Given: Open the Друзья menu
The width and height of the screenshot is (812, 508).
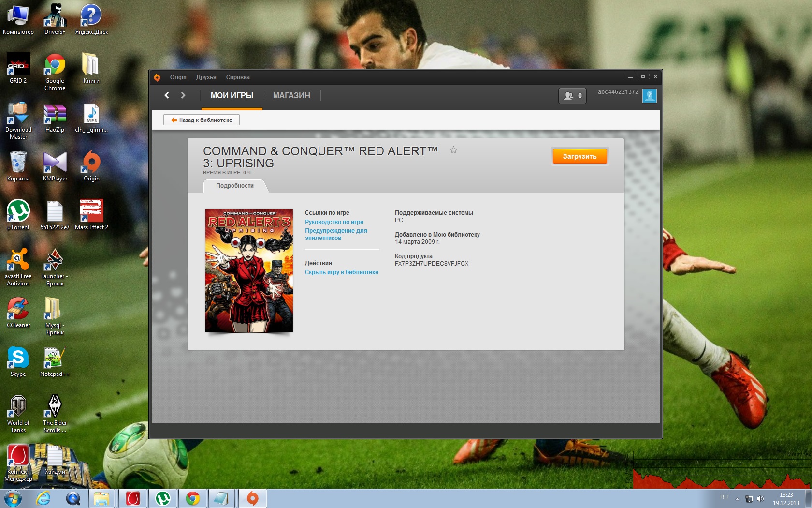Looking at the screenshot, I should click(x=206, y=77).
